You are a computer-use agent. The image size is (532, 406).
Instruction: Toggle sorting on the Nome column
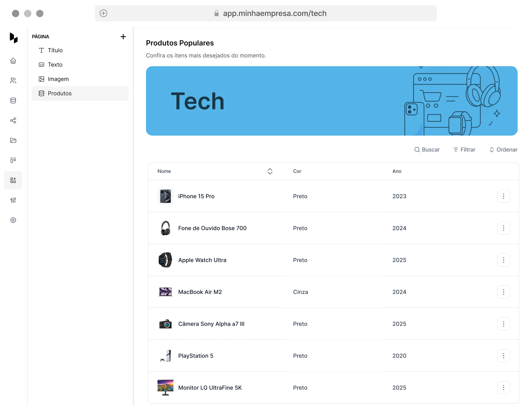pyautogui.click(x=270, y=171)
